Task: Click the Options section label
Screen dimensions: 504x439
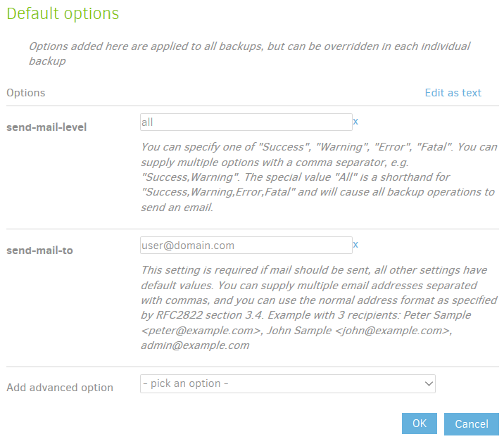Action: coord(25,93)
